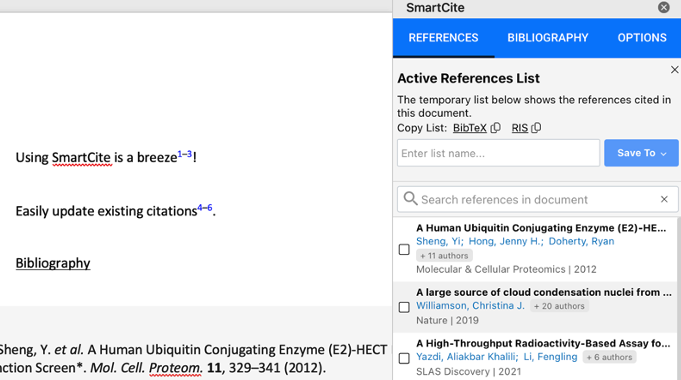Copy list as BibTeX link
This screenshot has width=681, height=380.
[x=469, y=128]
